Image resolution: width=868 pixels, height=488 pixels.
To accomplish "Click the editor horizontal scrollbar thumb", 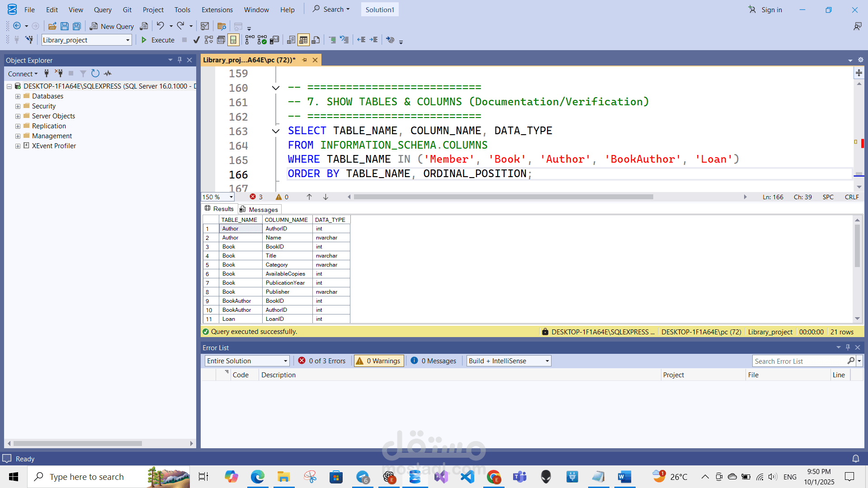I will coord(504,197).
